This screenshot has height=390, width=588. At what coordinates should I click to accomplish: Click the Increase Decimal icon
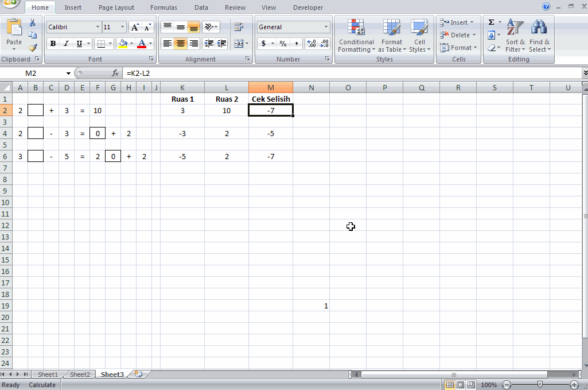311,43
